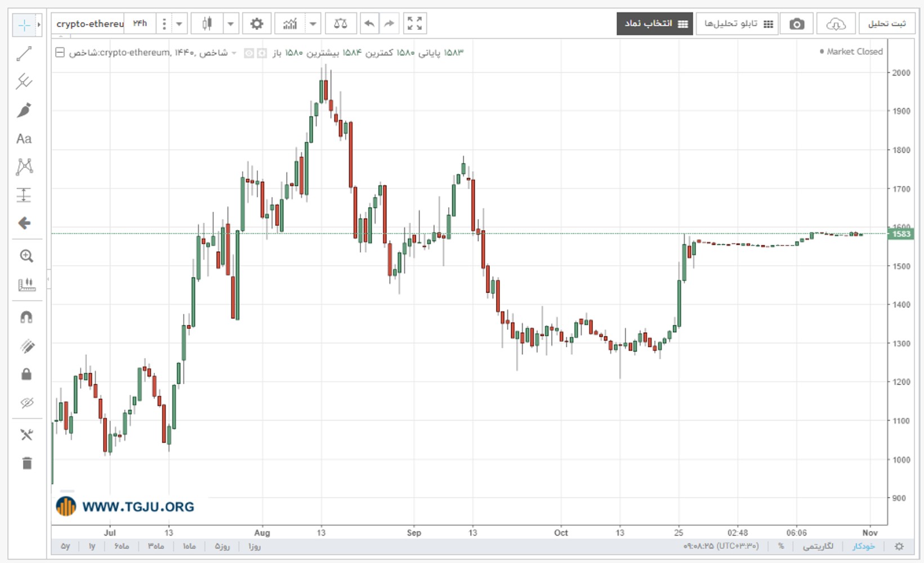
Task: Click the تابلو تحلیل‌ها button
Action: (737, 24)
